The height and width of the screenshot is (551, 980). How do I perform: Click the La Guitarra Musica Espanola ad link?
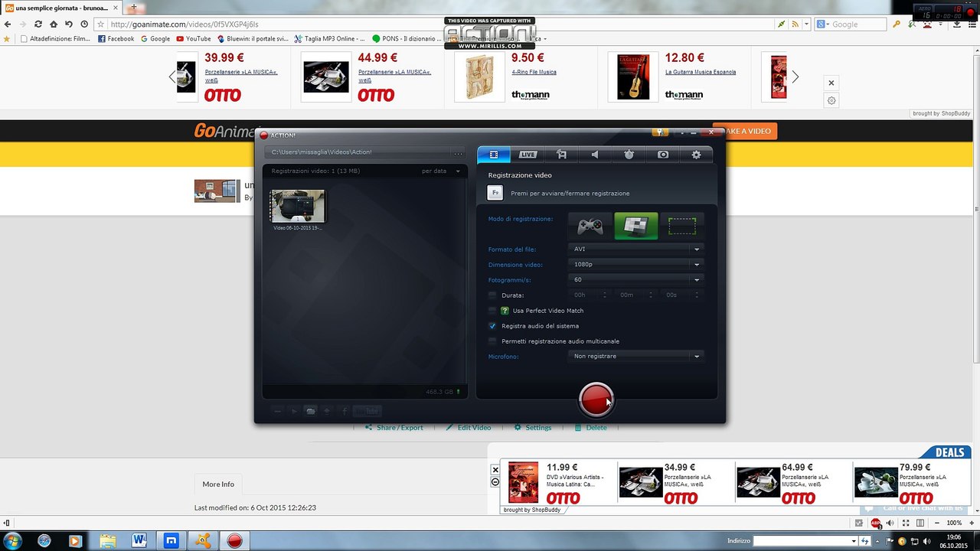pyautogui.click(x=701, y=72)
